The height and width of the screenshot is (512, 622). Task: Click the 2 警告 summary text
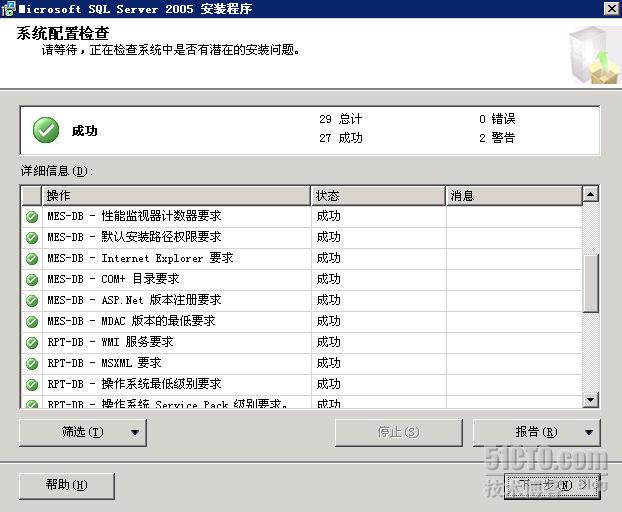(497, 138)
